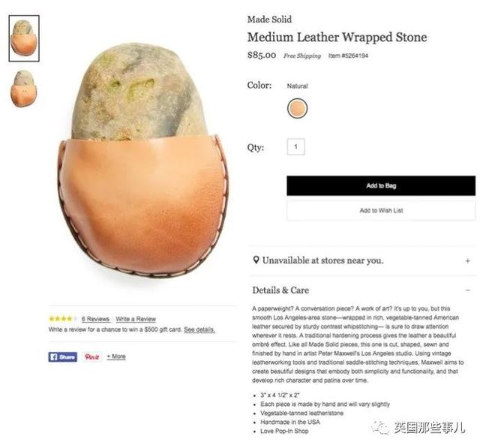Viewport: 480px width, 448px height.
Task: Open the See details gift card link
Action: (x=199, y=329)
